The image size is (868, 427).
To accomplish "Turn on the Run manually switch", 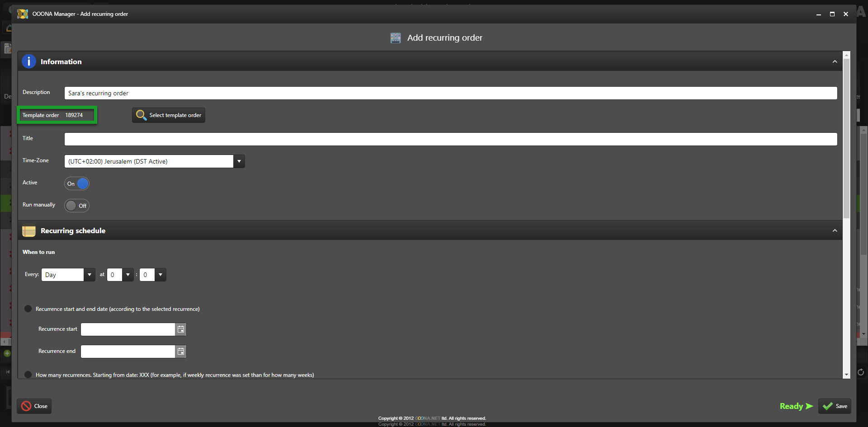I will tap(77, 206).
